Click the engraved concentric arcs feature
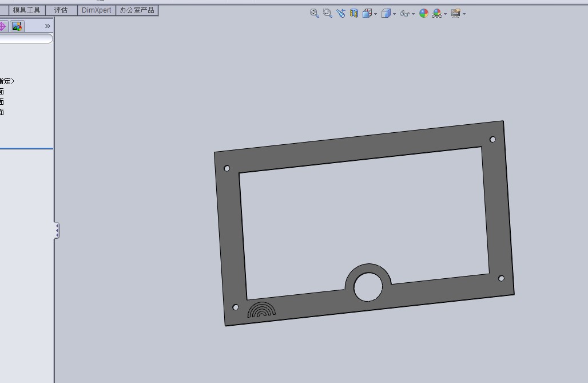 pyautogui.click(x=261, y=310)
